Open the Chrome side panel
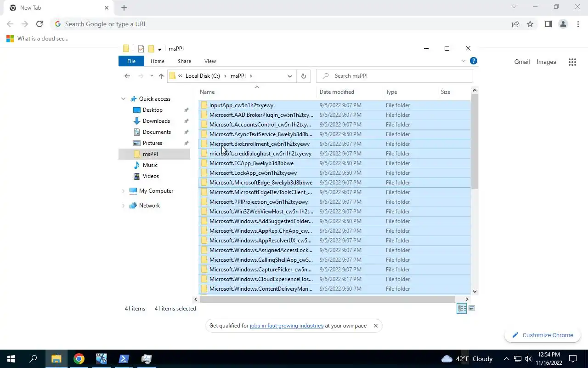 [548, 24]
